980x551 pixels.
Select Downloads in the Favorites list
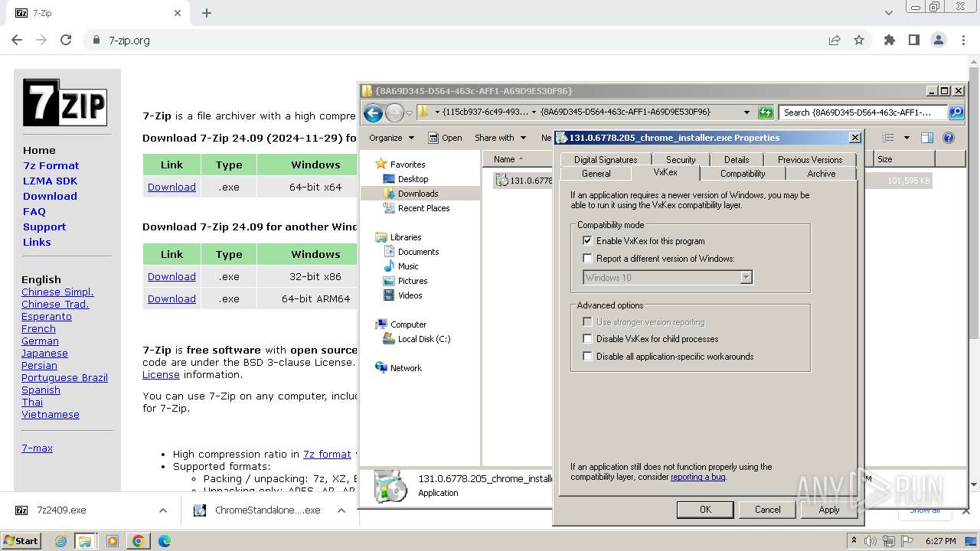[418, 194]
